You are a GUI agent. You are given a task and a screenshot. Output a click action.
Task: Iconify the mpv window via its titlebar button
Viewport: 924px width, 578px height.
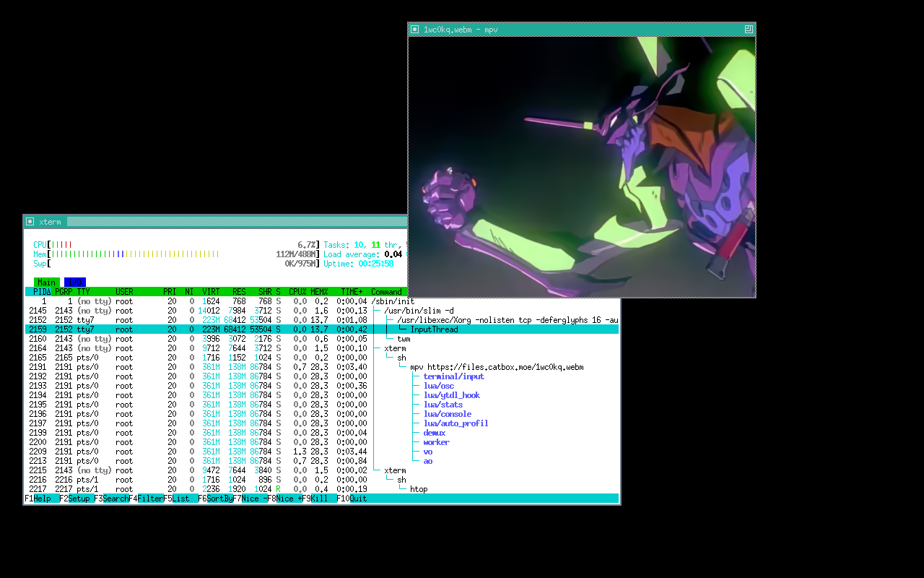(x=414, y=29)
